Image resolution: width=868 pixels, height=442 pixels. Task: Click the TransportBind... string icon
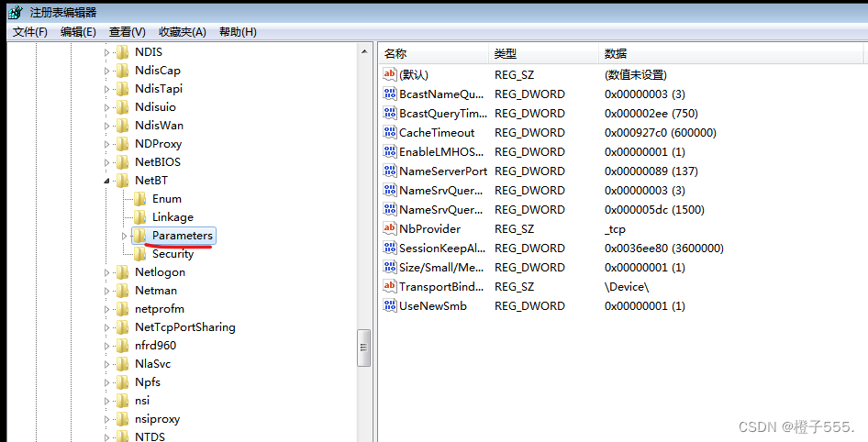[x=390, y=286]
